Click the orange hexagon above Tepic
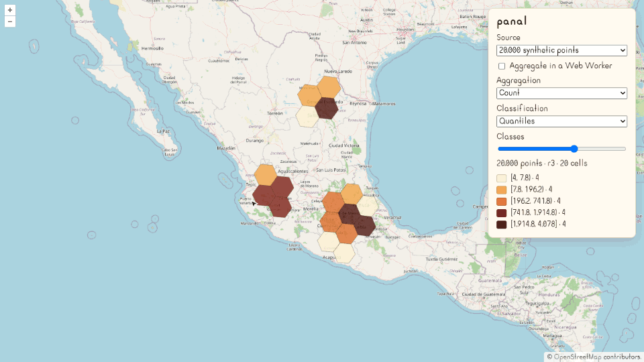 [x=266, y=175]
